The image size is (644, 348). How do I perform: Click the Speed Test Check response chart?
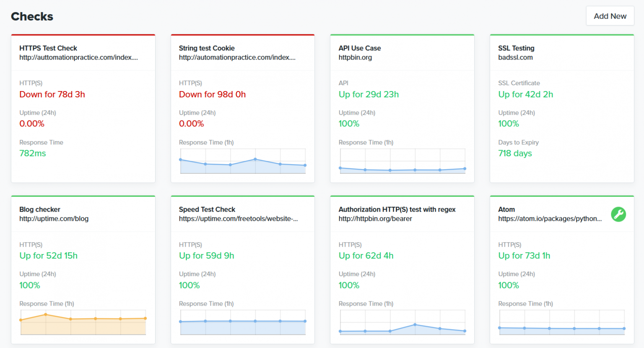point(243,322)
